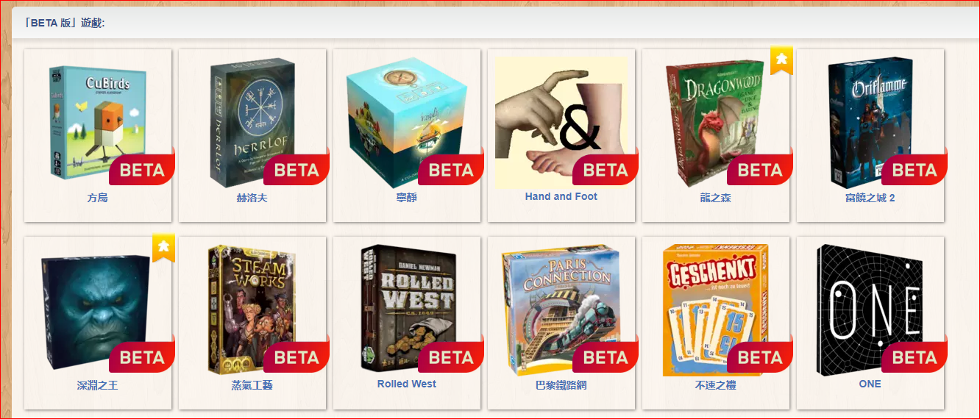
Task: Click the BETA badge on CuBirds
Action: (x=142, y=170)
